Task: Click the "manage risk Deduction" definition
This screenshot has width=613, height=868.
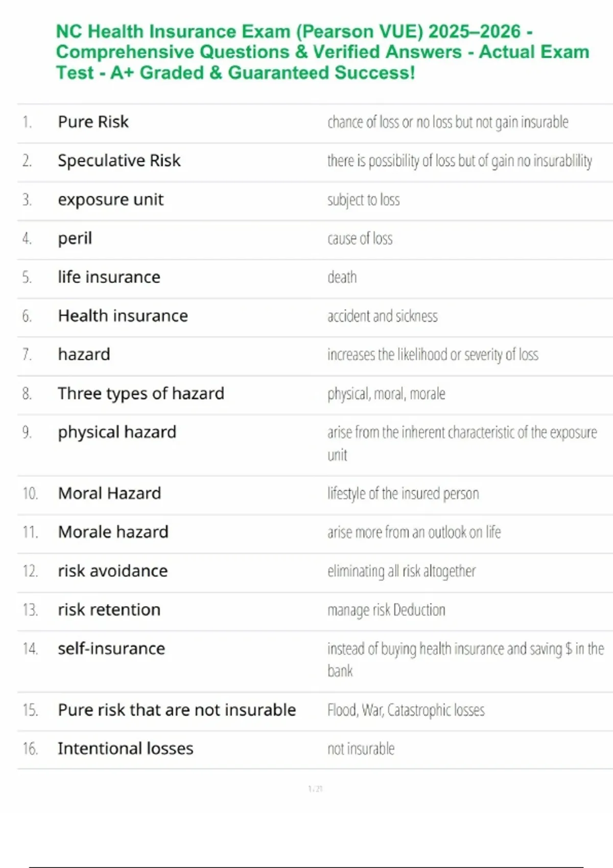Action: (x=386, y=610)
